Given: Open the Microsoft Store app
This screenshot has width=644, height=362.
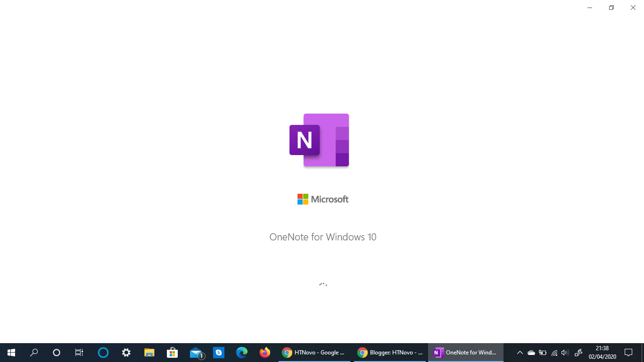Looking at the screenshot, I should [172, 352].
